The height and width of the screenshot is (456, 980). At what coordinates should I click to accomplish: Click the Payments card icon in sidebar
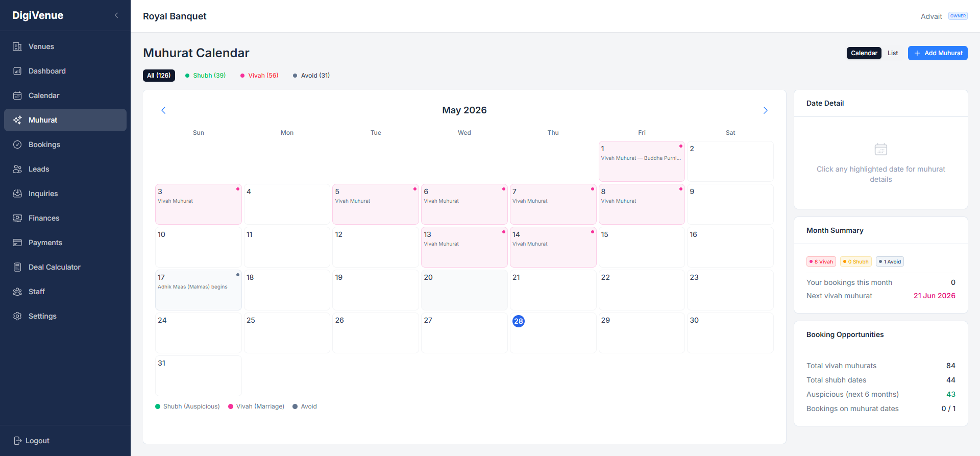click(17, 243)
